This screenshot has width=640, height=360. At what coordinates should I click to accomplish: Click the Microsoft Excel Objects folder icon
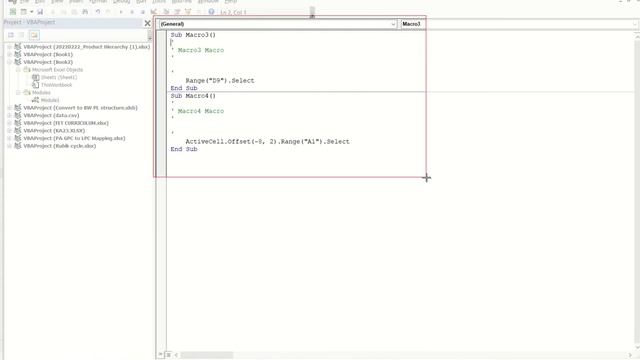coord(27,70)
